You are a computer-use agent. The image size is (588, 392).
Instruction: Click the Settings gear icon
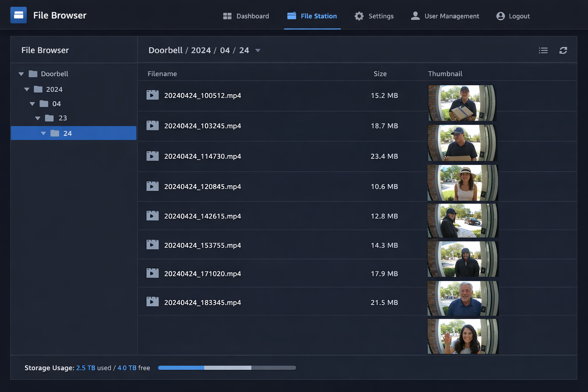[359, 16]
